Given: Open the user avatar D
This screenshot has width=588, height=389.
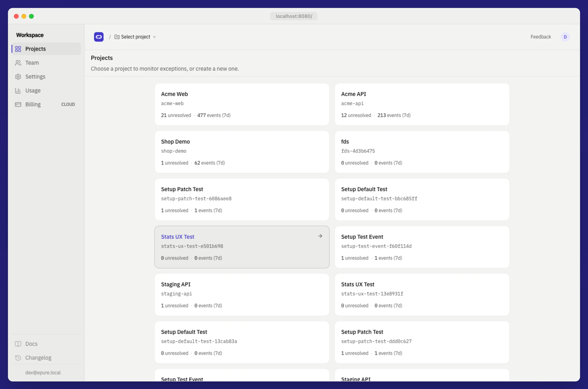Looking at the screenshot, I should pos(565,37).
